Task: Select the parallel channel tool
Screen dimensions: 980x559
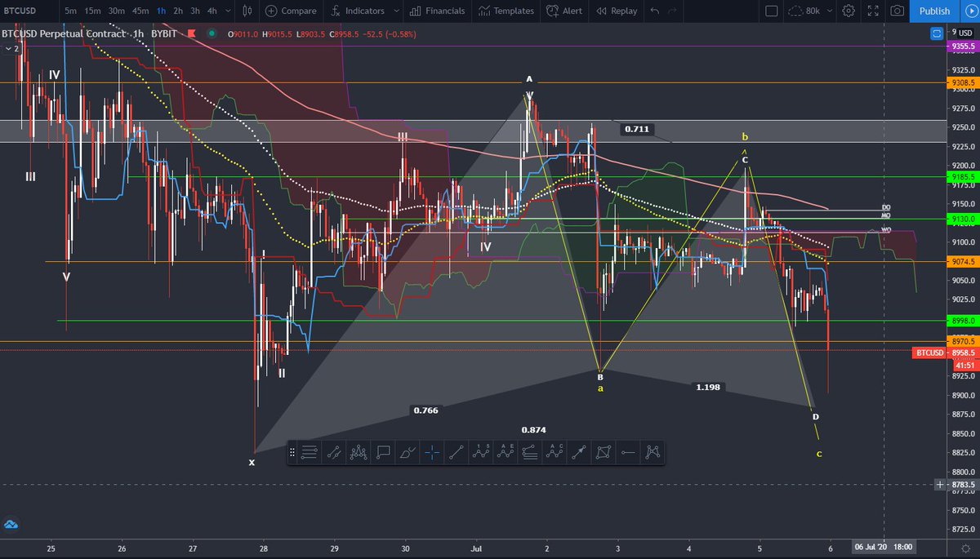Action: click(x=334, y=450)
